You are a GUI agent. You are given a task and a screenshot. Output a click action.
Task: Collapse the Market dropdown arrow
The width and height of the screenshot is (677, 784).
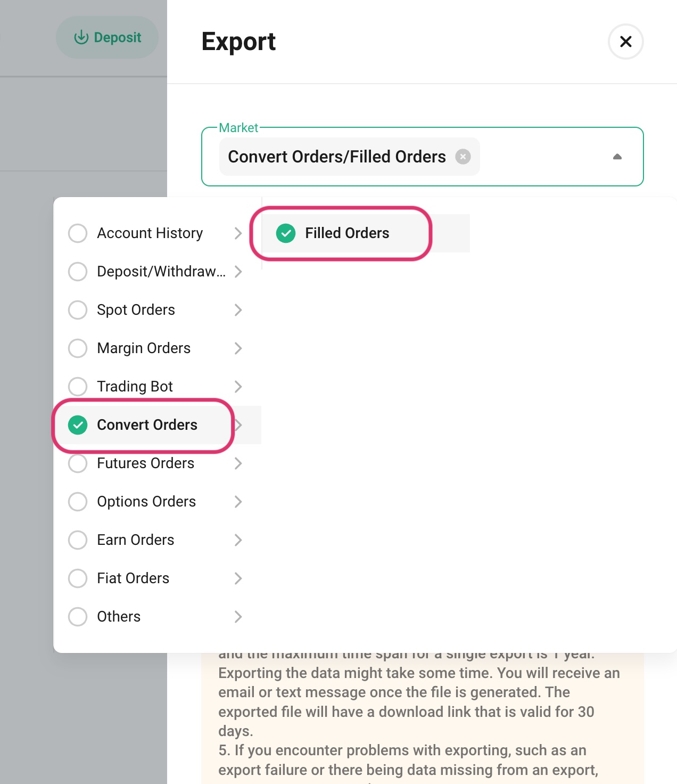pyautogui.click(x=617, y=157)
